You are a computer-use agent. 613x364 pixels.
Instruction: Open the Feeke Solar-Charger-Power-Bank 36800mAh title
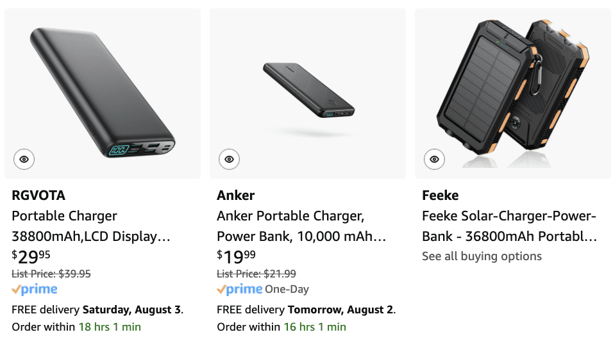(x=509, y=226)
